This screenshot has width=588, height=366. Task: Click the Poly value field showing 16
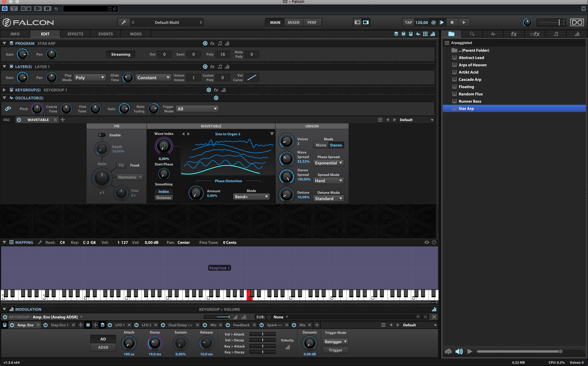[x=223, y=54]
